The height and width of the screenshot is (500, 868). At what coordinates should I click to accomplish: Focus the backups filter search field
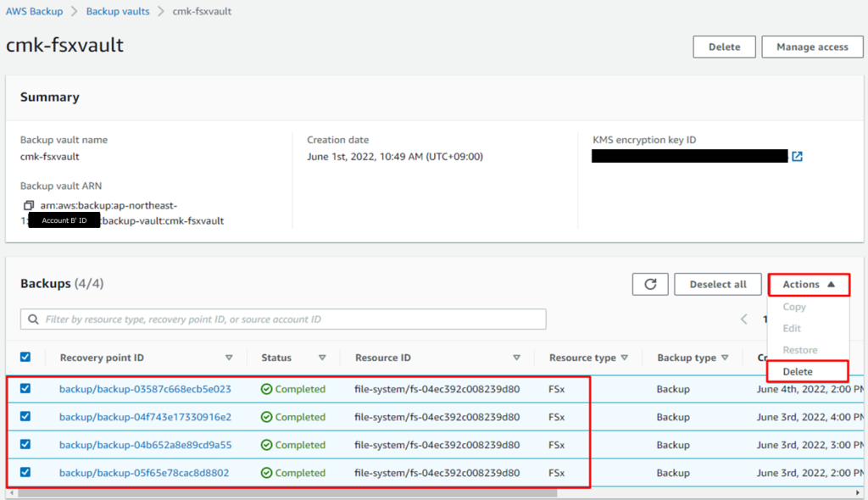(x=283, y=319)
